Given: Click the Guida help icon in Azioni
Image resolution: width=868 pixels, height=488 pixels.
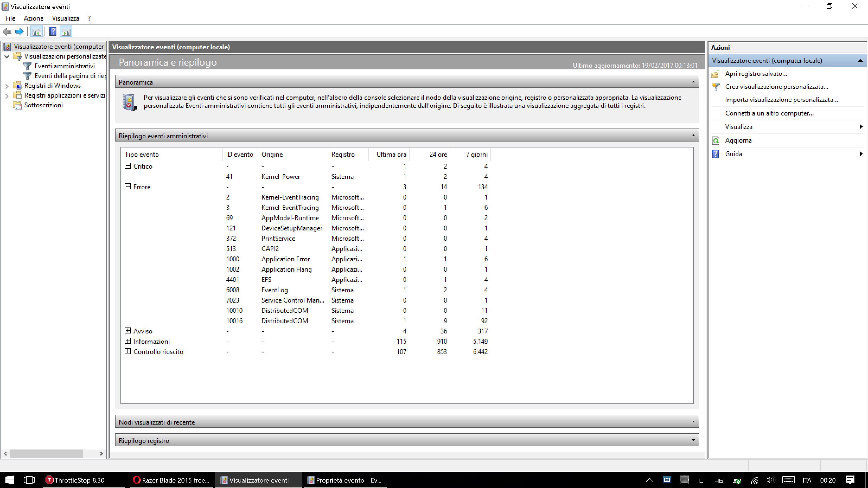Looking at the screenshot, I should point(715,154).
